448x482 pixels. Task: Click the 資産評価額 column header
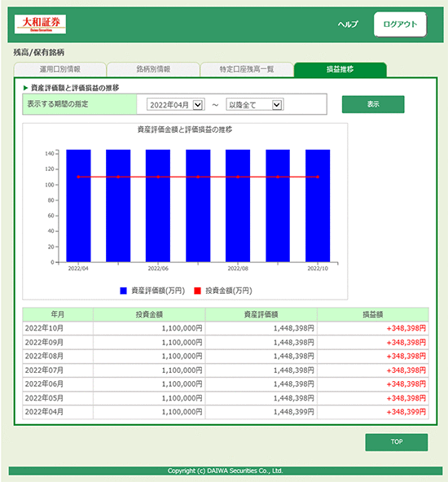coord(261,314)
